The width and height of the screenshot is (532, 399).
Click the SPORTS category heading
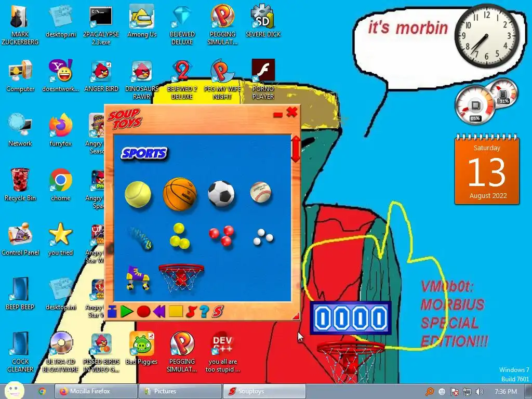[x=144, y=153]
